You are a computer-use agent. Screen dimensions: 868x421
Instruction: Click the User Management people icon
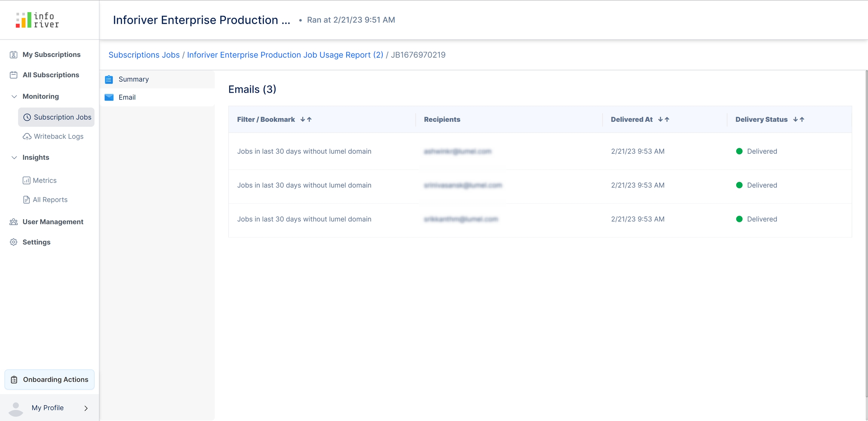point(14,222)
